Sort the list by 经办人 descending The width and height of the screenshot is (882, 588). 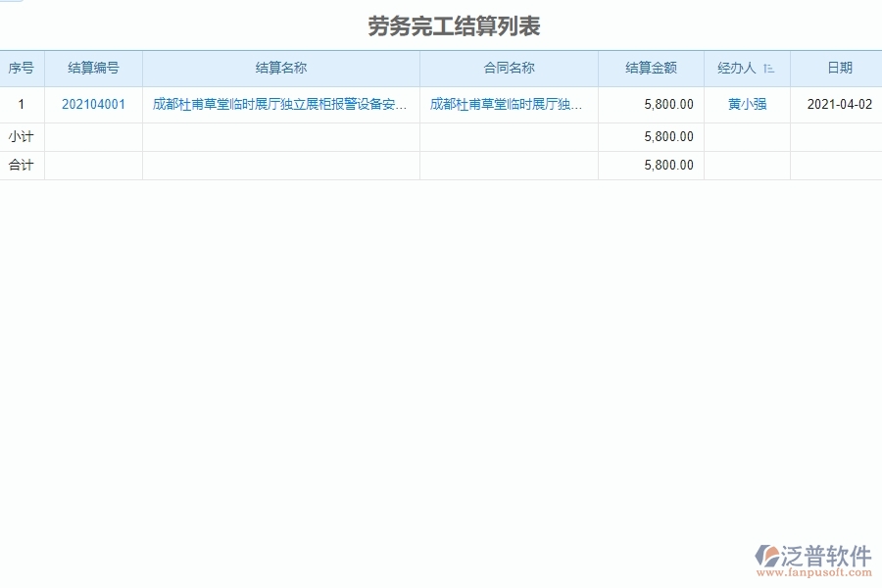770,69
